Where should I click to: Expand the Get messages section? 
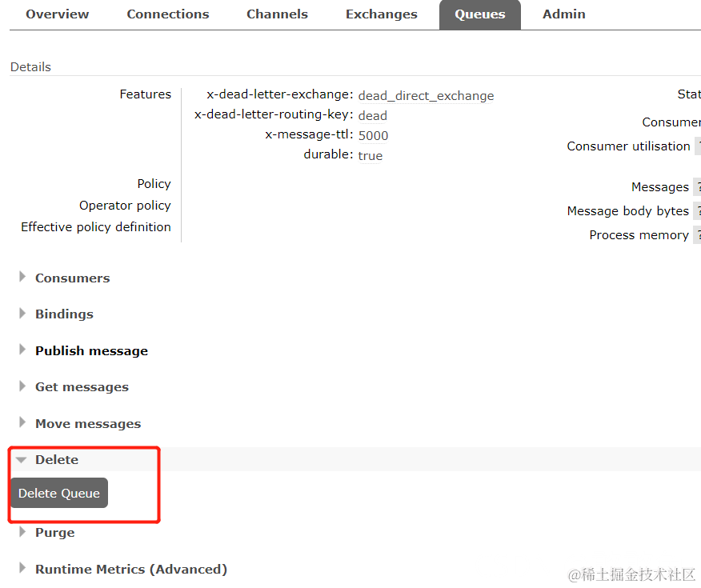tap(82, 387)
